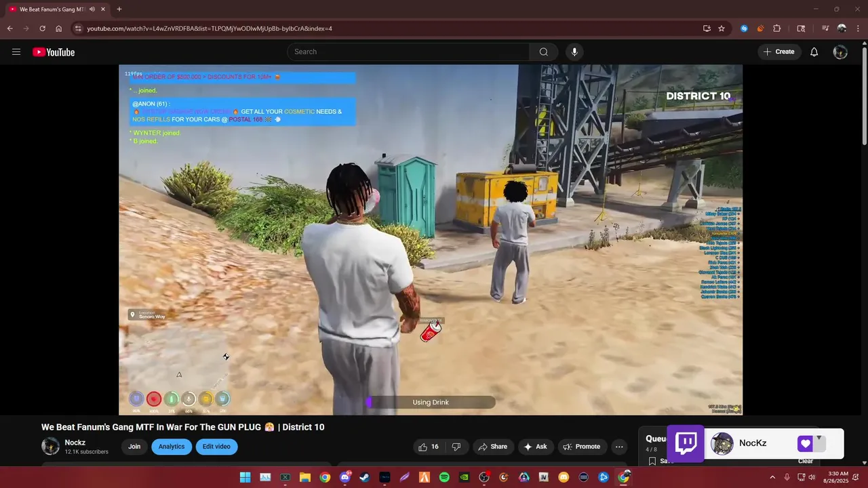The height and width of the screenshot is (488, 868).
Task: Open a new browser tab
Action: click(x=119, y=9)
